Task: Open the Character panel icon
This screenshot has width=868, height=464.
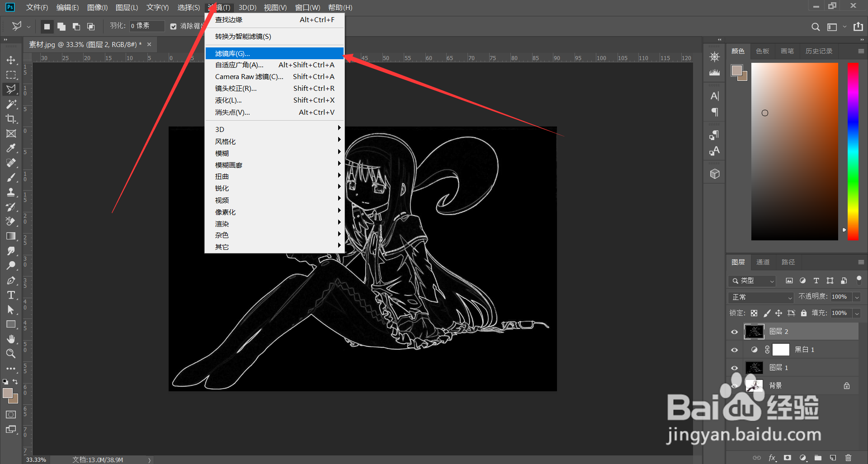Action: 715,96
